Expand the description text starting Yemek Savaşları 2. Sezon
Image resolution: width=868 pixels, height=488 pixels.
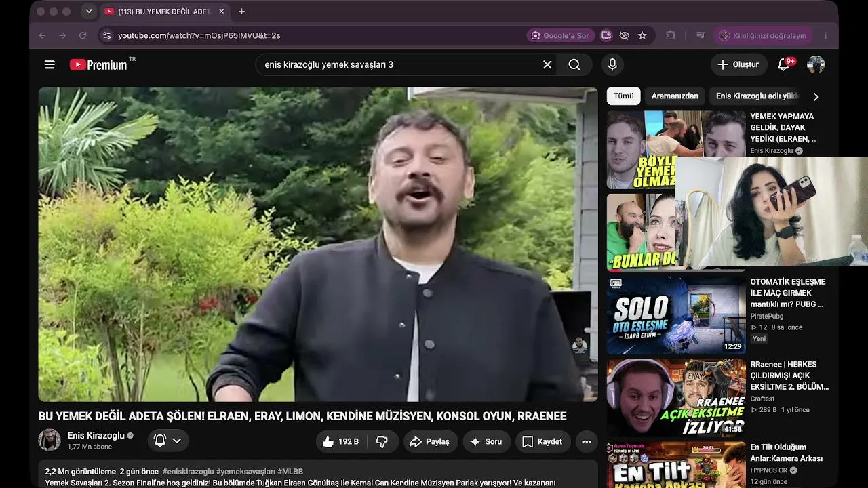click(x=300, y=483)
